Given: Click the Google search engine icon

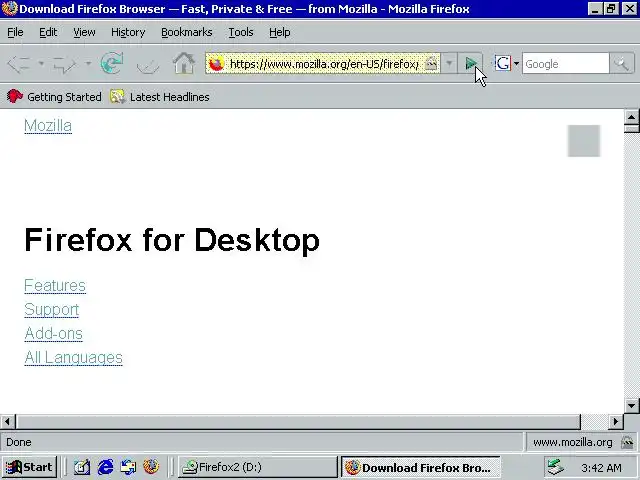Looking at the screenshot, I should point(502,63).
